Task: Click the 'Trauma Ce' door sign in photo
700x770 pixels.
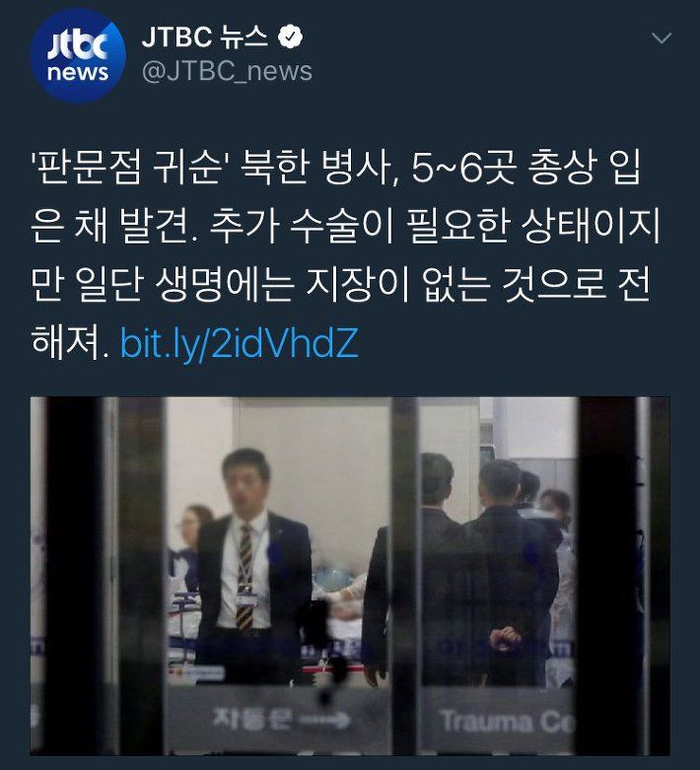Action: click(x=507, y=722)
